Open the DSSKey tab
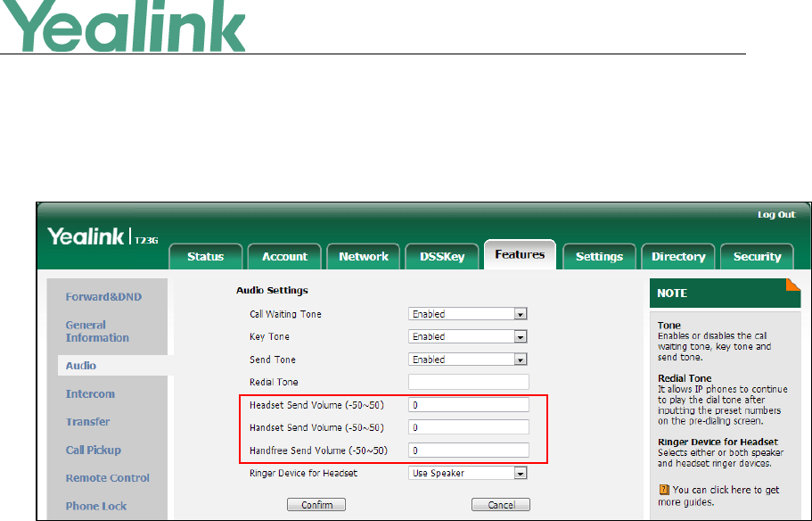 (442, 257)
